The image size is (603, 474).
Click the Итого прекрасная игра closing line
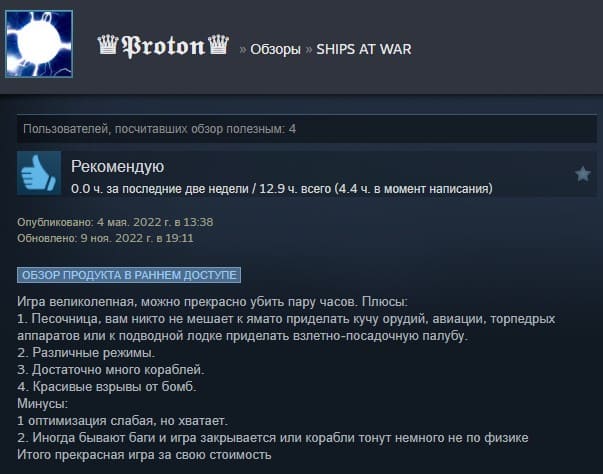coord(144,455)
